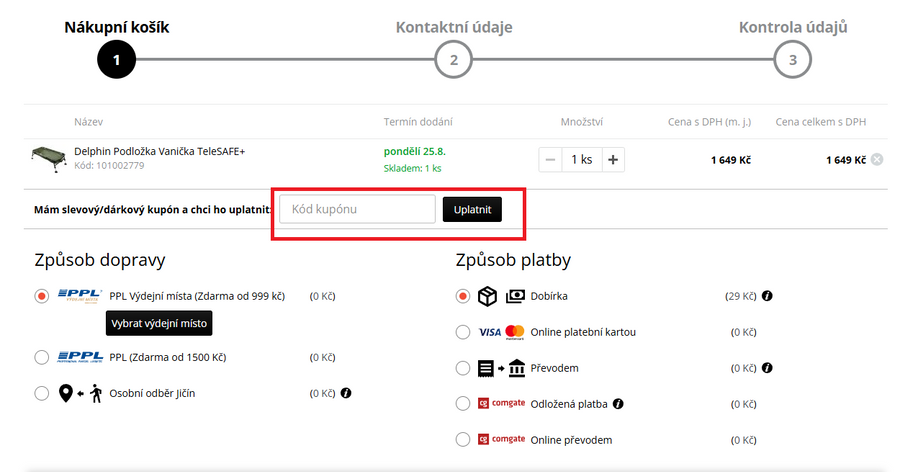
Task: Choose PPL home delivery radio button
Action: (x=41, y=357)
